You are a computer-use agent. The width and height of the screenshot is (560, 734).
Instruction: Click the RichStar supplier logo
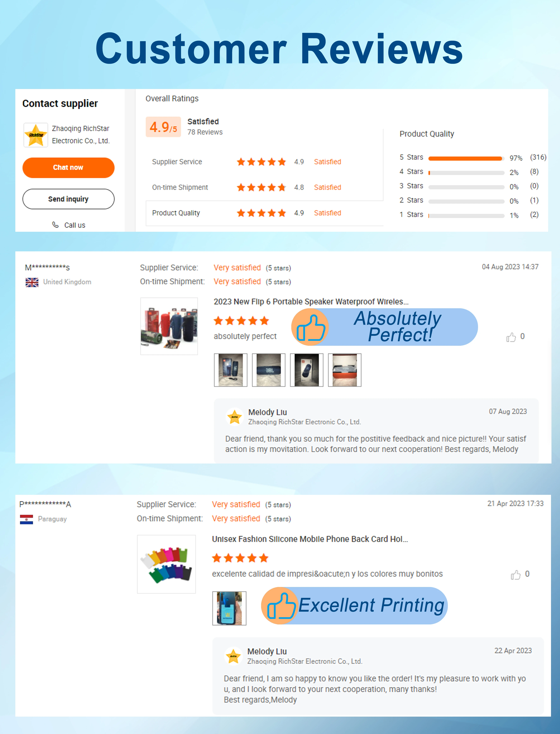[36, 135]
